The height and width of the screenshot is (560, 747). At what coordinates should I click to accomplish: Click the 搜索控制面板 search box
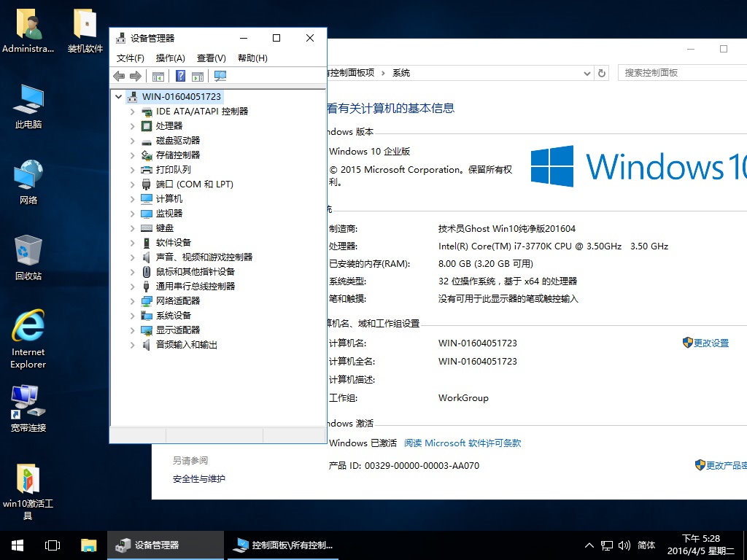point(682,73)
